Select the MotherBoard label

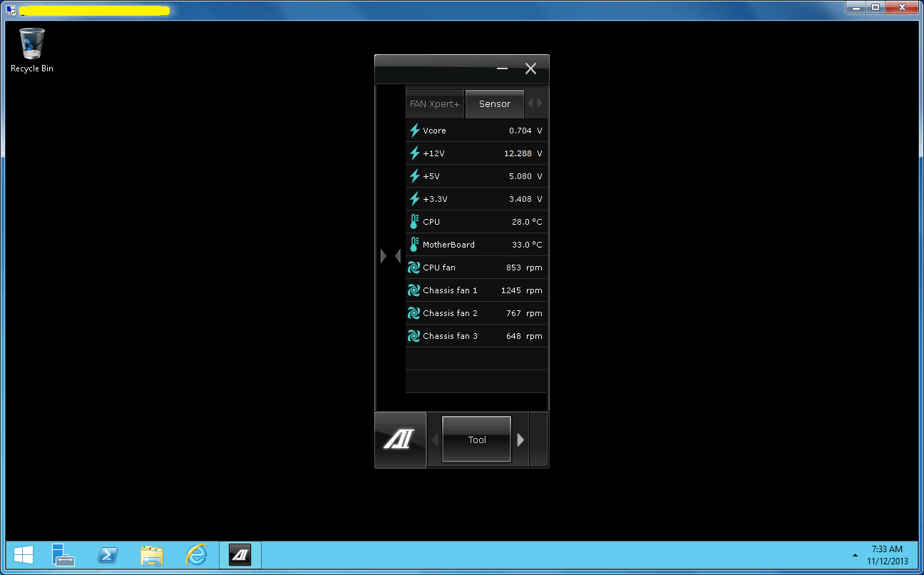448,245
